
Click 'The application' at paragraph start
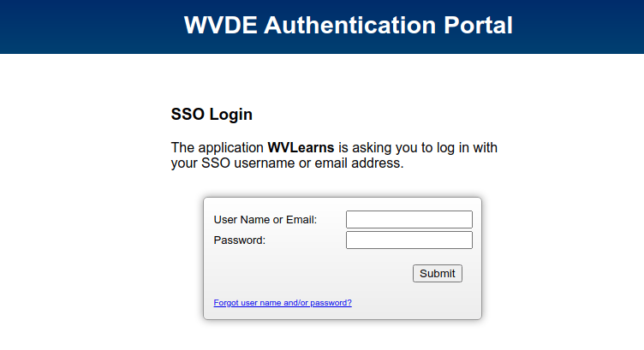click(x=217, y=147)
